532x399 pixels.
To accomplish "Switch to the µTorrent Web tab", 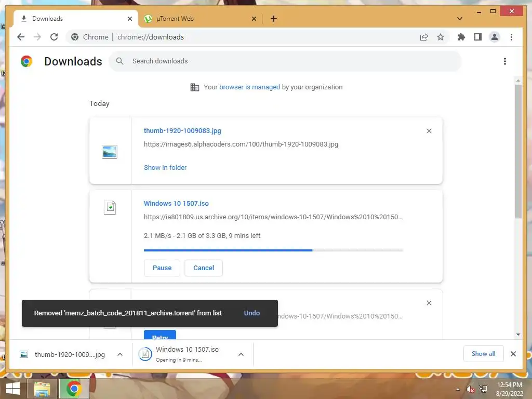I will point(200,19).
